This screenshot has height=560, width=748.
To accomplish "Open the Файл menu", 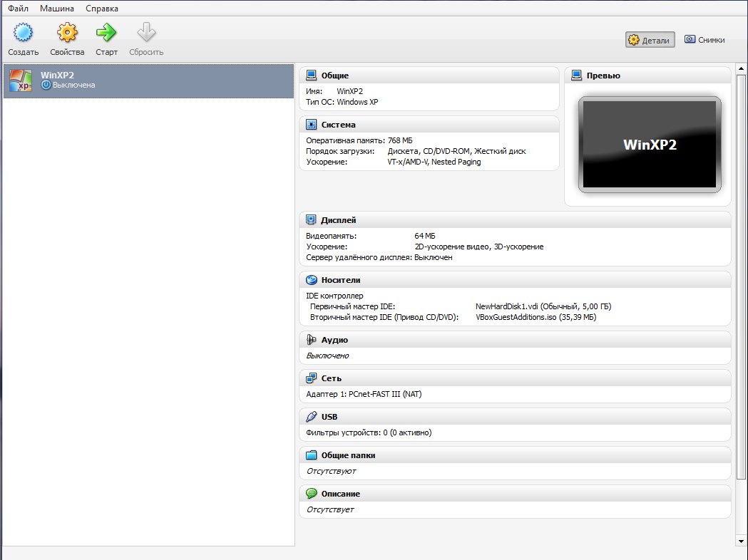I will point(18,9).
